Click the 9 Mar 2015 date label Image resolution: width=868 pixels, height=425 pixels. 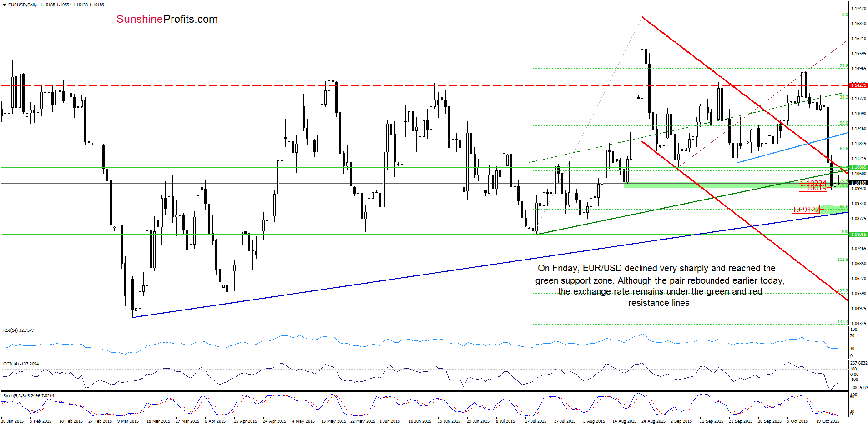(x=128, y=421)
